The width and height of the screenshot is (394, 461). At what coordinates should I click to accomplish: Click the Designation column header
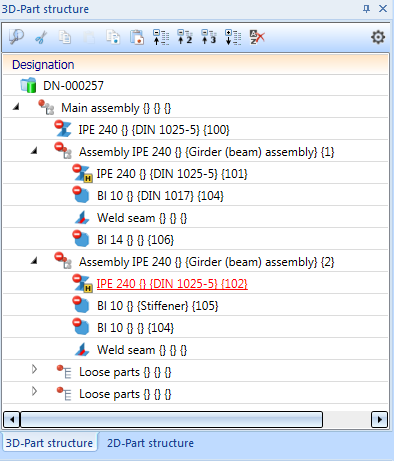[196, 64]
